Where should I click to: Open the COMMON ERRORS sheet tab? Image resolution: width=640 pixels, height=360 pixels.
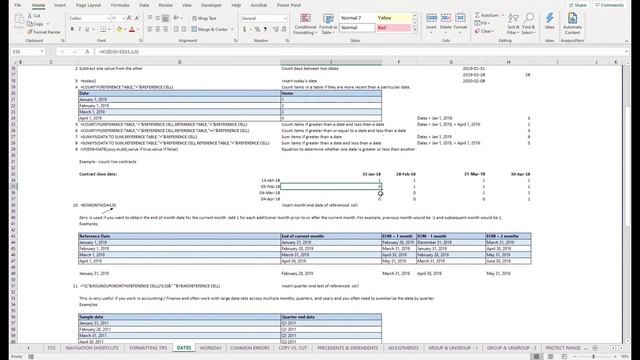coord(250,348)
